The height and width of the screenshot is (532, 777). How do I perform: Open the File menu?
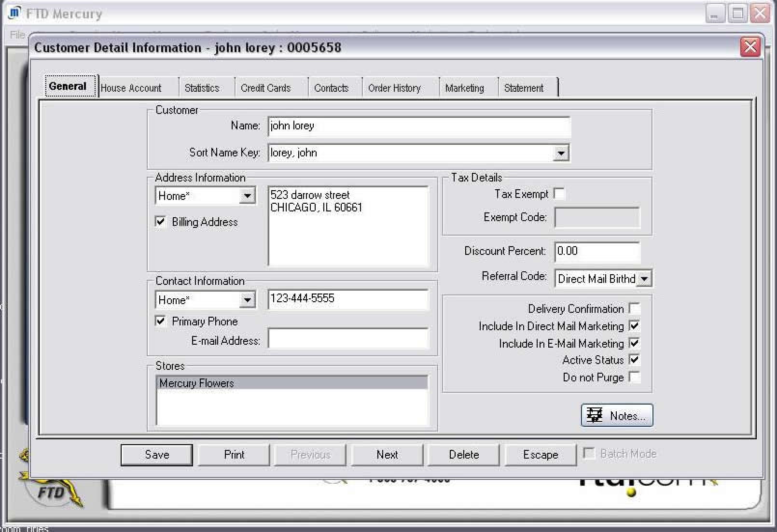point(16,34)
